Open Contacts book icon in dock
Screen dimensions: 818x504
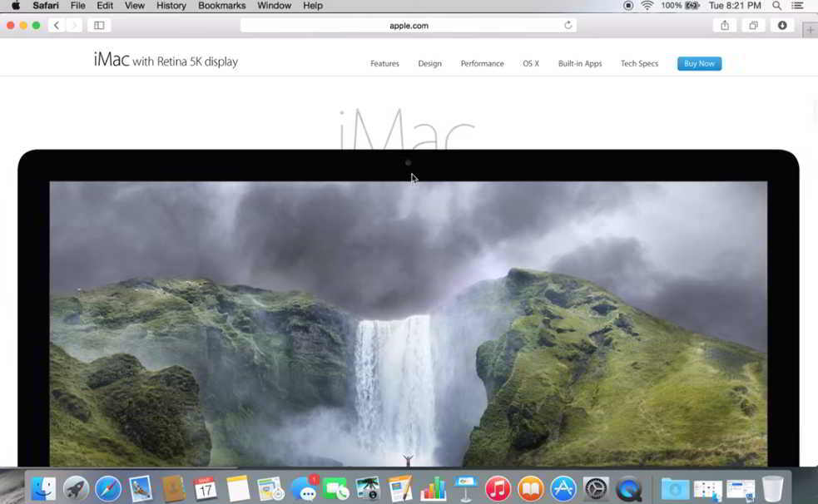(173, 489)
